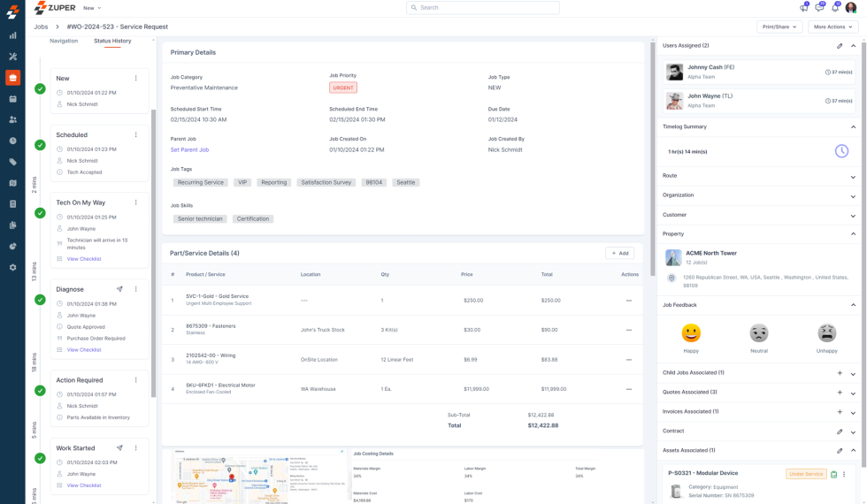The height and width of the screenshot is (504, 867).
Task: Click the send icon on Diagnose status
Action: 119,289
